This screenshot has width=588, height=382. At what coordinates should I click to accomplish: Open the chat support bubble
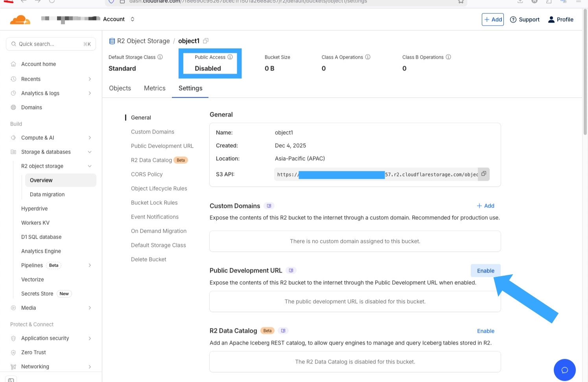point(564,370)
